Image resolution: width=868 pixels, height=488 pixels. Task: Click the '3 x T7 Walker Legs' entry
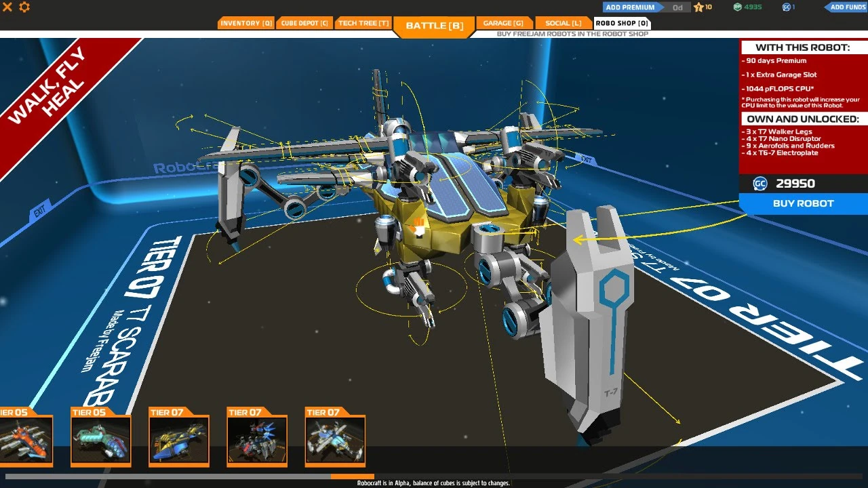pyautogui.click(x=776, y=132)
